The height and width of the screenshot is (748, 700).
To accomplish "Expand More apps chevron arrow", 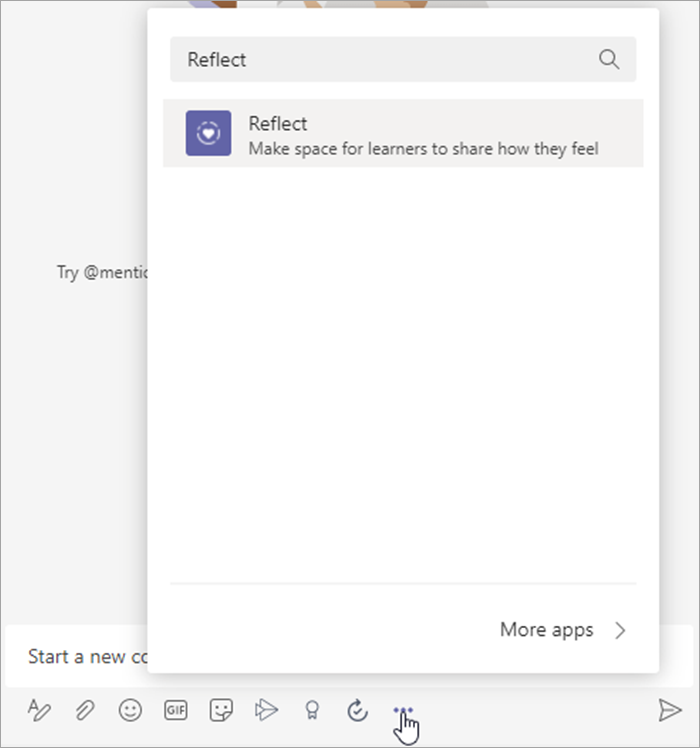I will point(620,630).
